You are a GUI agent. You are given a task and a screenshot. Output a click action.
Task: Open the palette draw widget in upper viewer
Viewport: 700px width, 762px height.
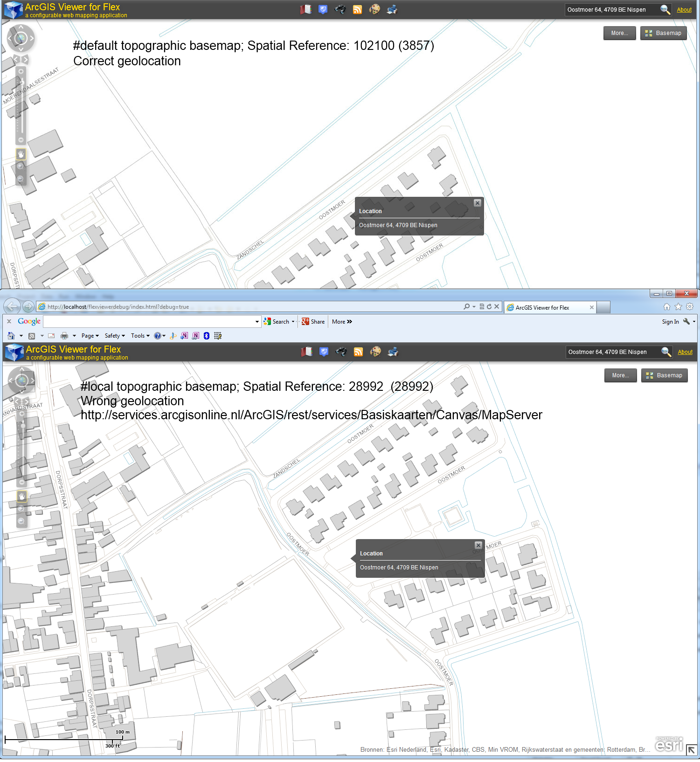pyautogui.click(x=374, y=9)
